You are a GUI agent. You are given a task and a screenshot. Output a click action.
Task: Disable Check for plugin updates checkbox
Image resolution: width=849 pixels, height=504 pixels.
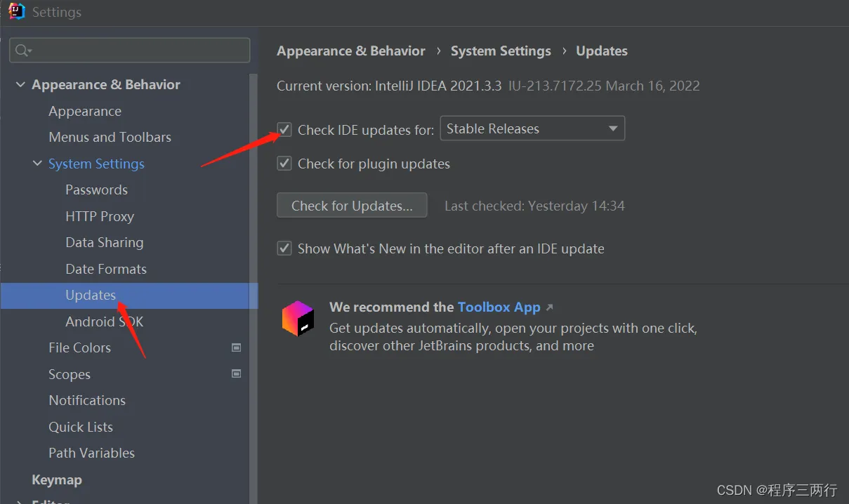(284, 164)
